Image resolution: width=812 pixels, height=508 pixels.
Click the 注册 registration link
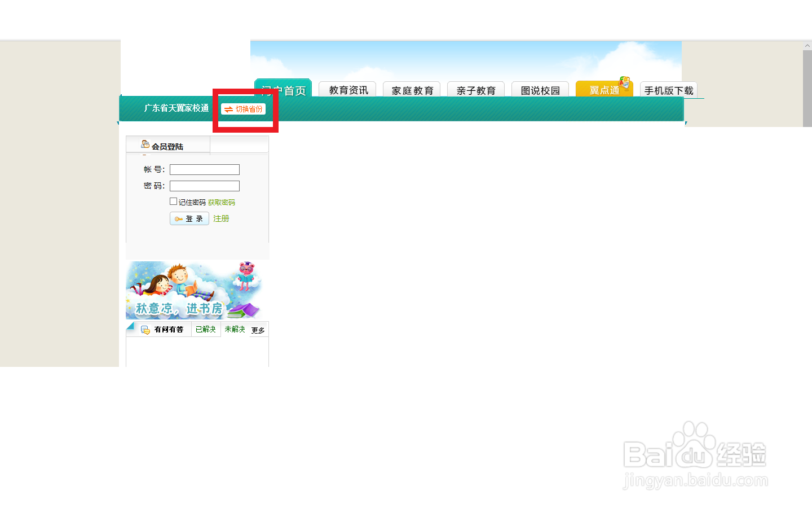pos(221,218)
